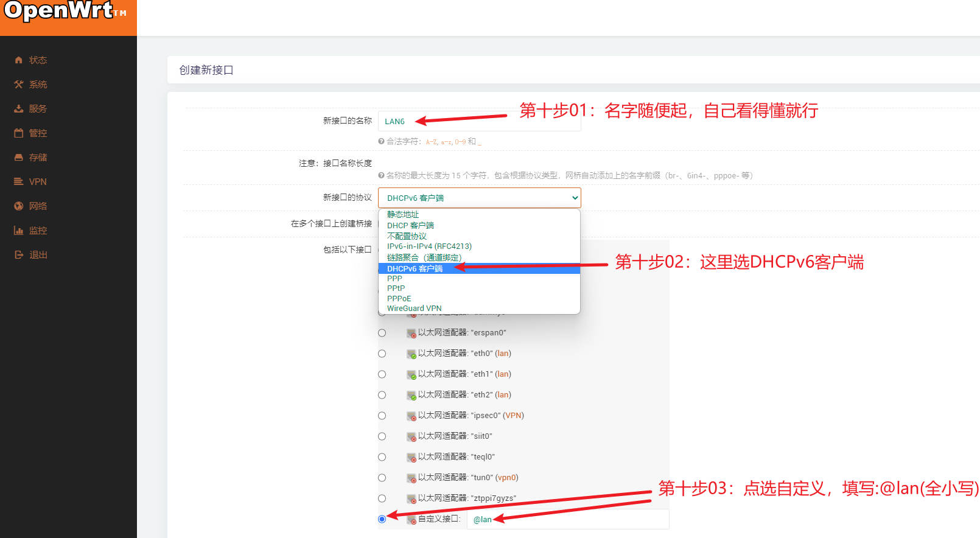Click the home icon beside 状态

(18, 60)
